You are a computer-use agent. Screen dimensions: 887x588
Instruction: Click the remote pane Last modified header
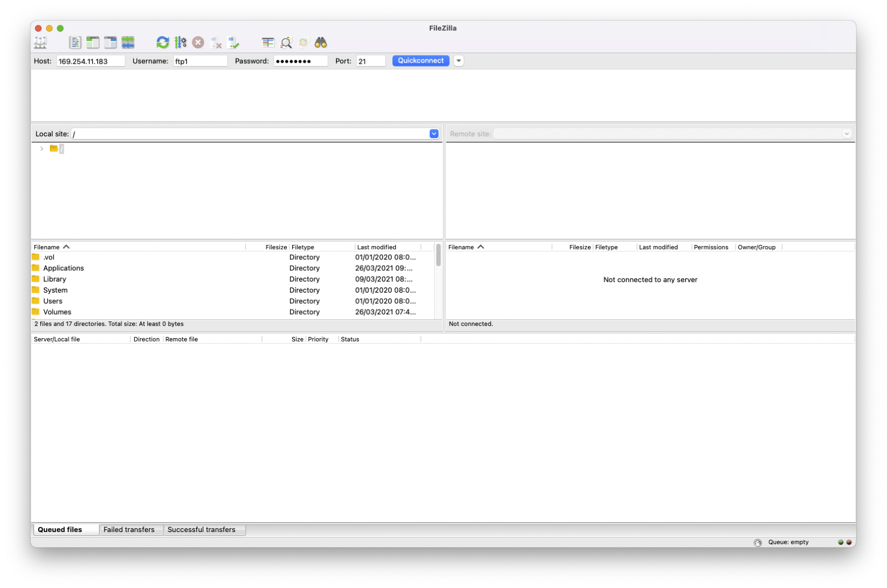tap(664, 247)
